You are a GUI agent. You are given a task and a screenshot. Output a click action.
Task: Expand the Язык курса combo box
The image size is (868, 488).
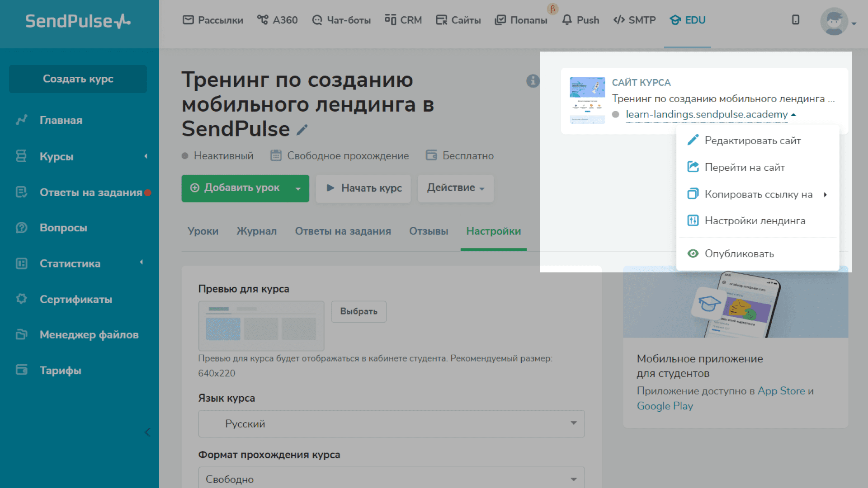click(x=391, y=424)
